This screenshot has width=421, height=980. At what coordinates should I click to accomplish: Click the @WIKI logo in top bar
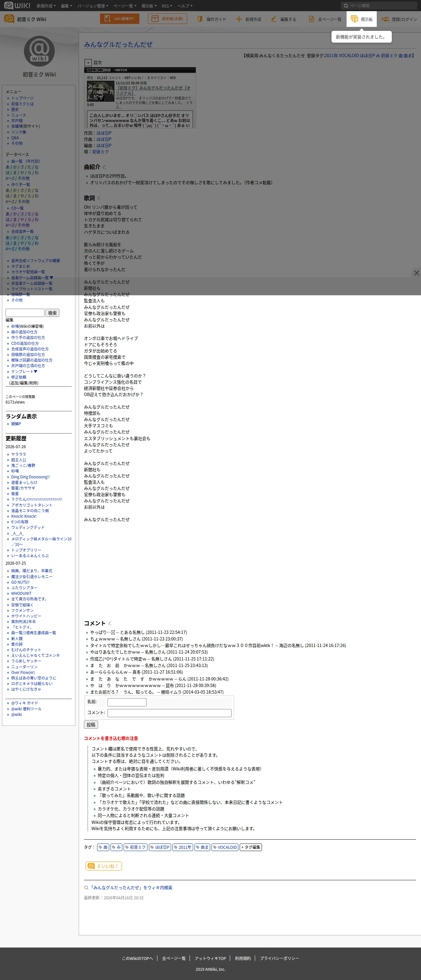pyautogui.click(x=17, y=5)
